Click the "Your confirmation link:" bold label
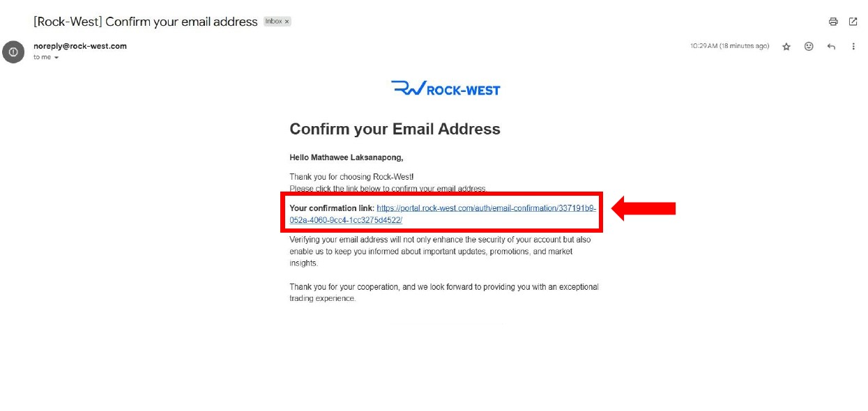The width and height of the screenshot is (868, 411). [332, 208]
